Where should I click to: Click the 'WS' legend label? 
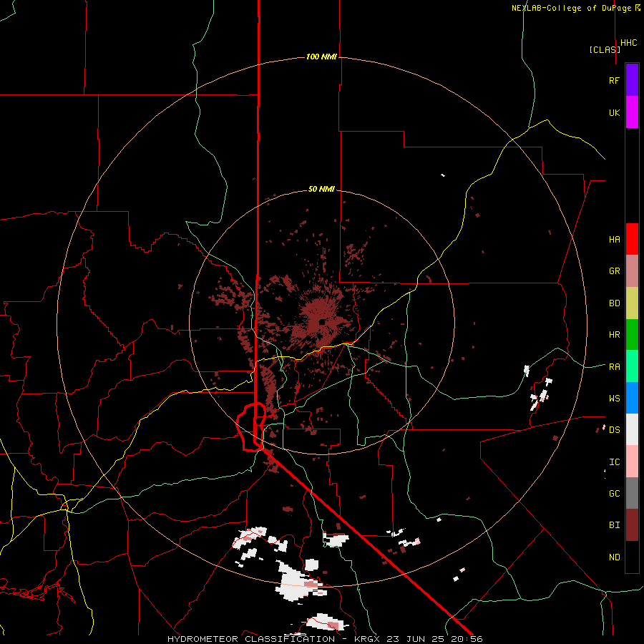pyautogui.click(x=615, y=399)
